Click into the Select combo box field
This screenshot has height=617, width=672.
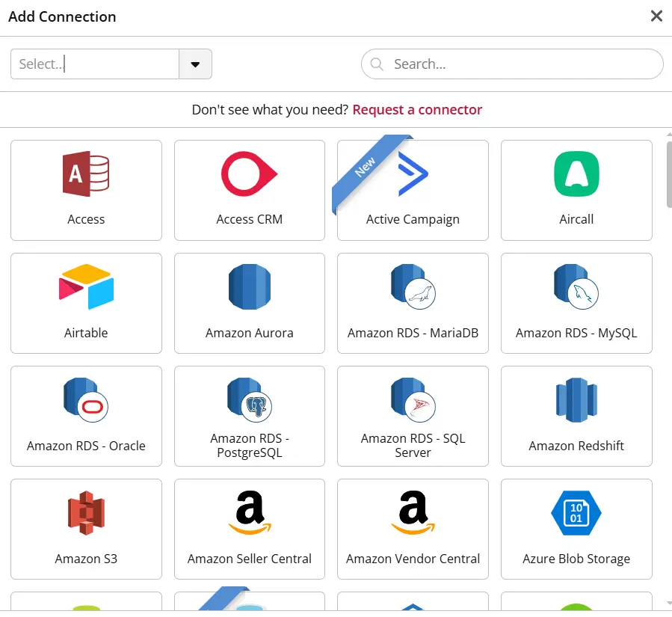(x=95, y=64)
